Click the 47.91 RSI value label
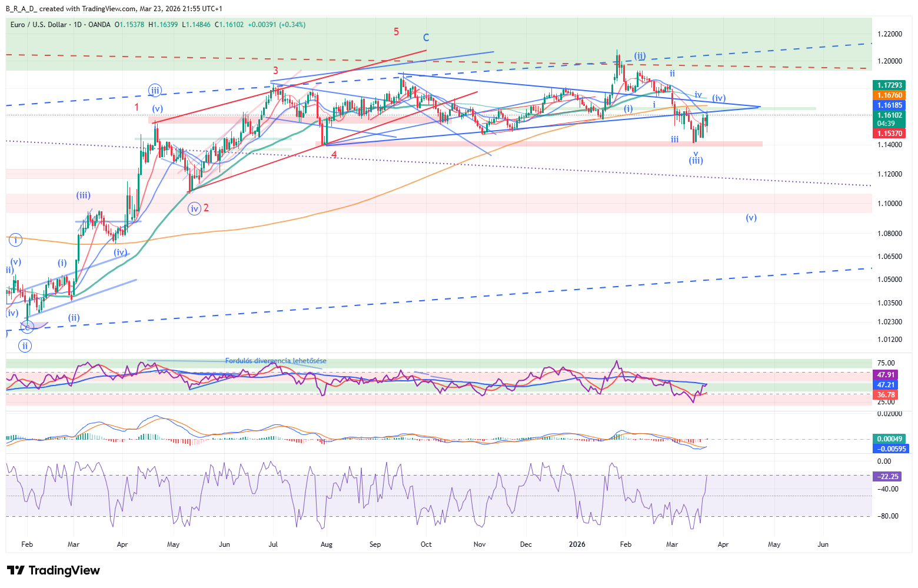The image size is (918, 588). coord(886,375)
